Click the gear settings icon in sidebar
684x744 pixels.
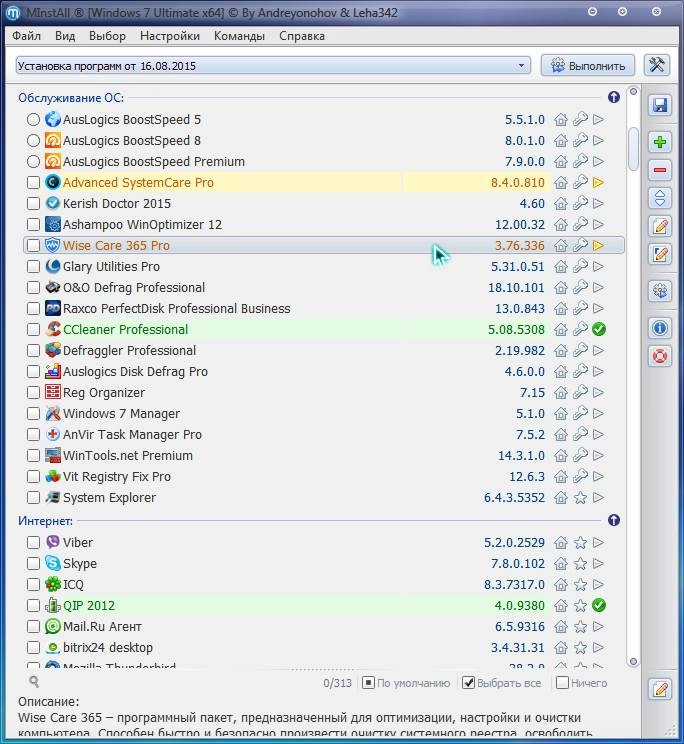point(660,290)
